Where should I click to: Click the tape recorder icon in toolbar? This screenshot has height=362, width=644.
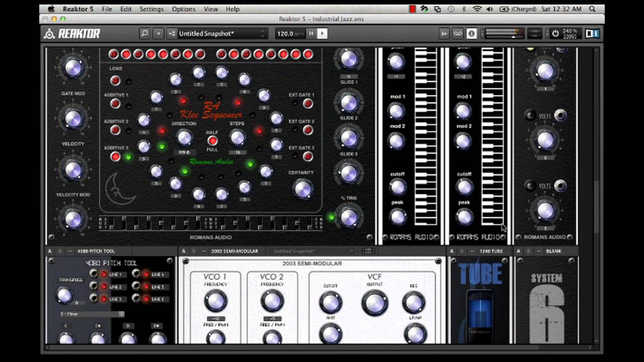[458, 33]
